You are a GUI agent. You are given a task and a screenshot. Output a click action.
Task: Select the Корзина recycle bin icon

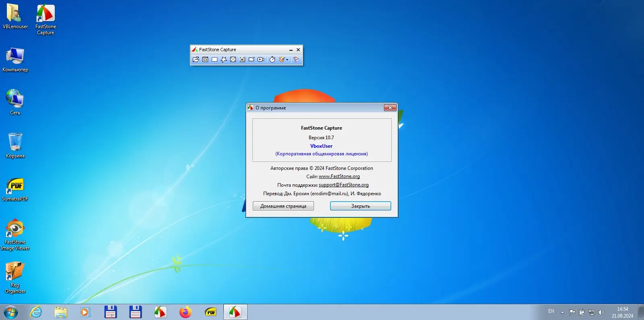15,145
